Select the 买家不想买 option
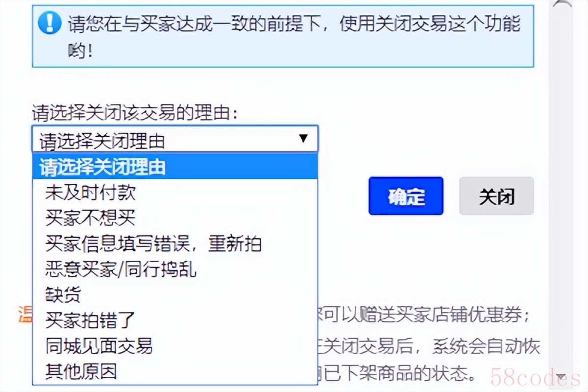Image resolution: width=588 pixels, height=392 pixels. (x=175, y=218)
